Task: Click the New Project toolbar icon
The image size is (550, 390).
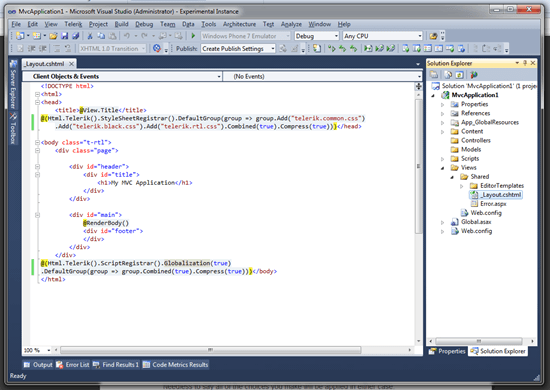Action: tap(20, 36)
